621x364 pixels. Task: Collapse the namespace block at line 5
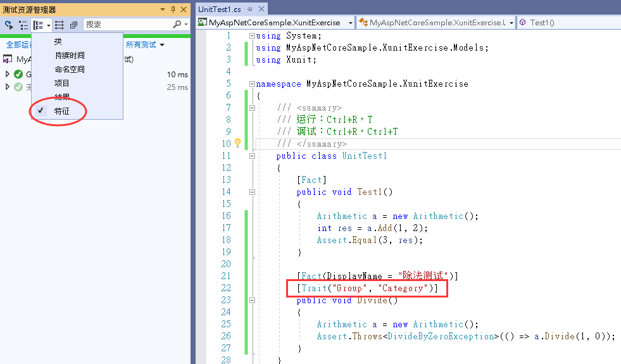(x=252, y=84)
